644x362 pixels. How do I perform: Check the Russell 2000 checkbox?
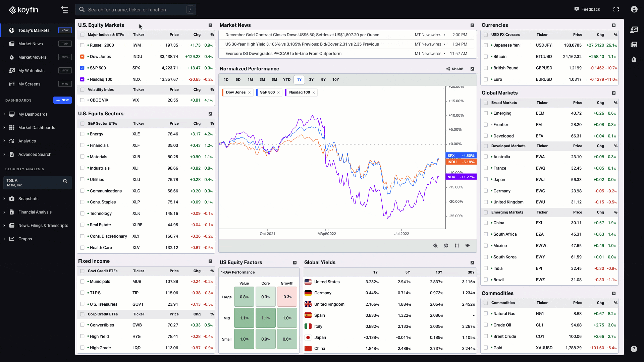(82, 45)
